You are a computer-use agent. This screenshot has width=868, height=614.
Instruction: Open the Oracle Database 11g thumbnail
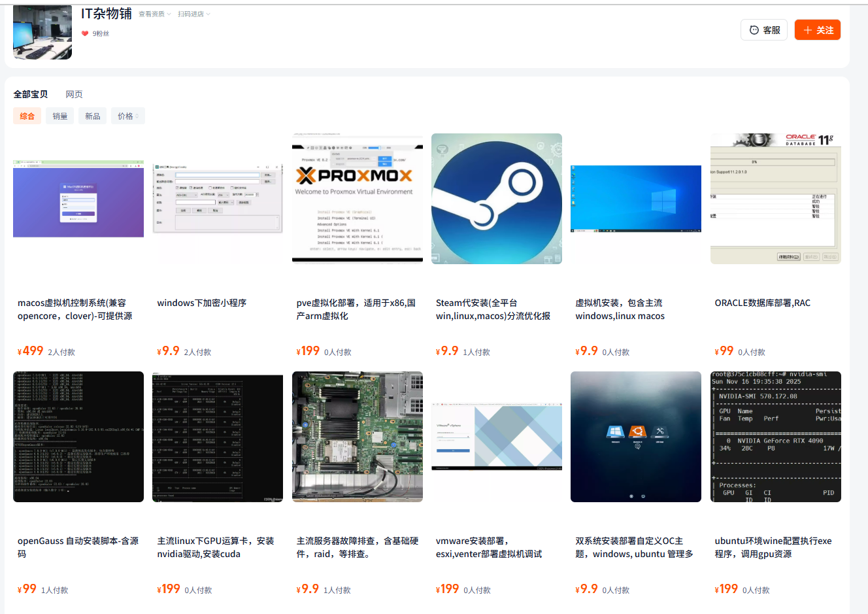(x=776, y=199)
